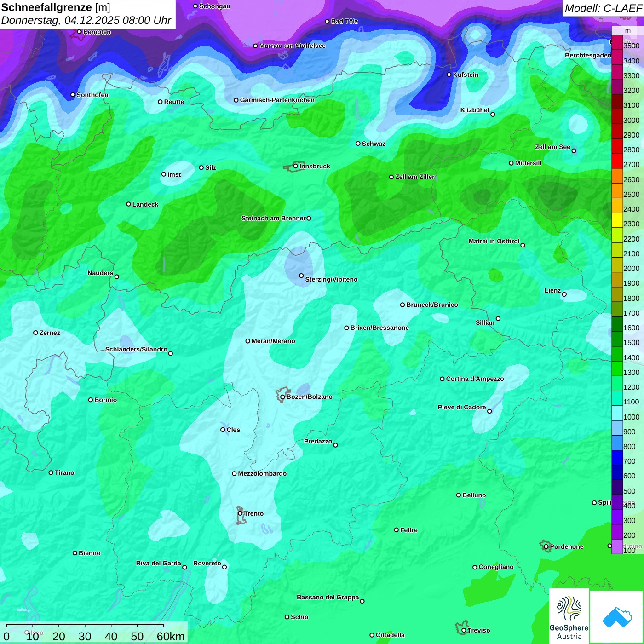Click the 700 m blue legend color
This screenshot has height=644, width=644.
pos(617,458)
